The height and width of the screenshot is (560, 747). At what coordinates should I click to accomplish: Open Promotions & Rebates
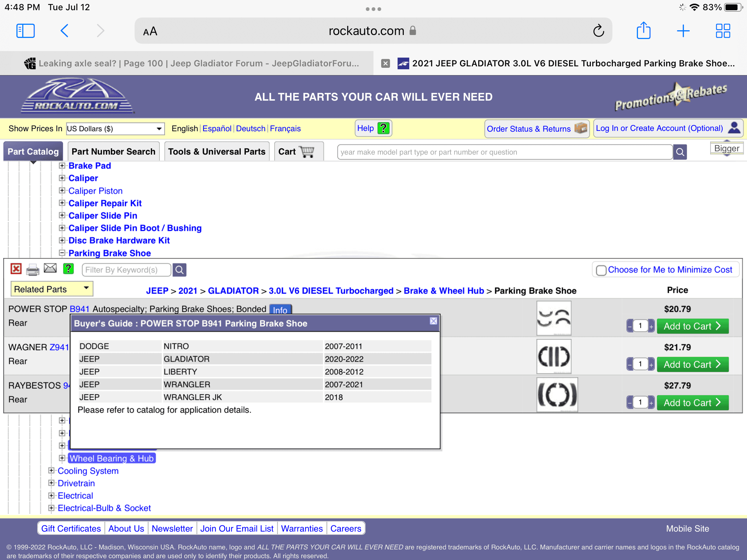pyautogui.click(x=670, y=97)
